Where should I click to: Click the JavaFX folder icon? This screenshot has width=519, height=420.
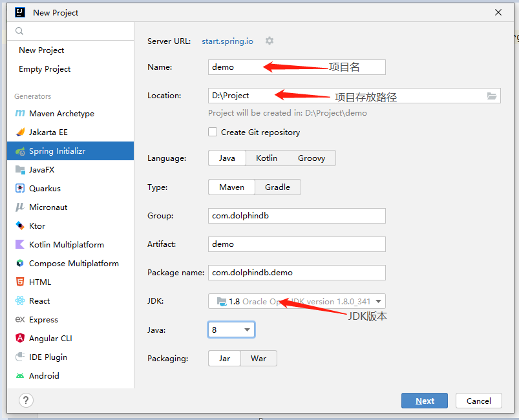[20, 170]
